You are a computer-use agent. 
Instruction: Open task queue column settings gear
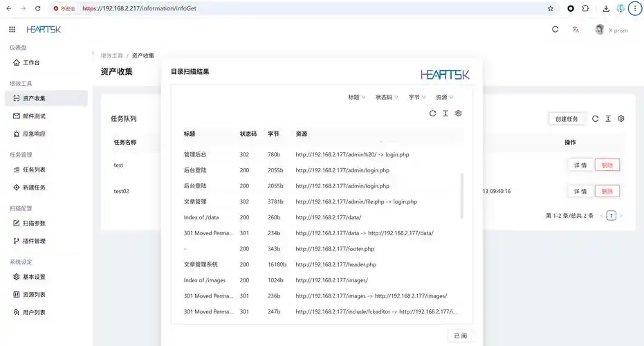tap(621, 118)
